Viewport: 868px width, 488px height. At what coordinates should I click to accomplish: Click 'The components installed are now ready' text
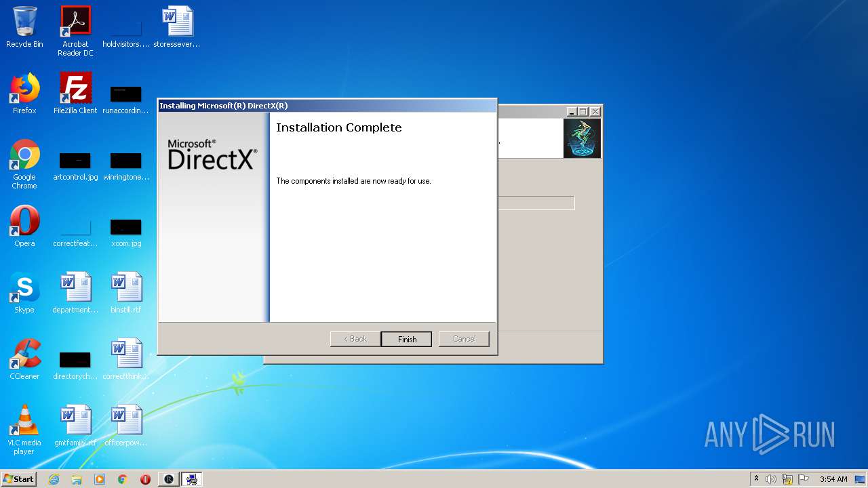pos(353,181)
